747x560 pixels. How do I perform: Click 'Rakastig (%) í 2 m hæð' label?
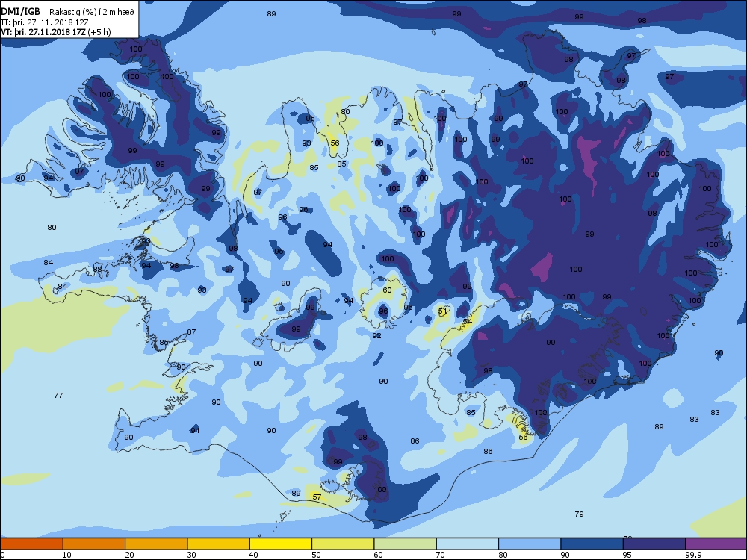(x=92, y=13)
